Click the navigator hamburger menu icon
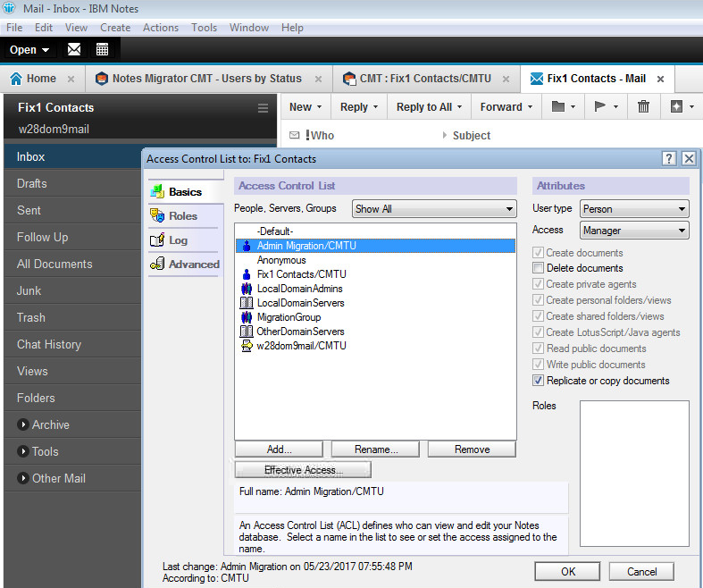This screenshot has width=703, height=588. [x=263, y=108]
